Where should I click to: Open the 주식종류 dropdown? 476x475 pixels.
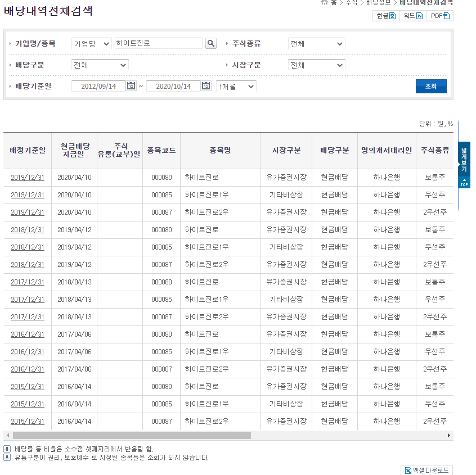316,44
